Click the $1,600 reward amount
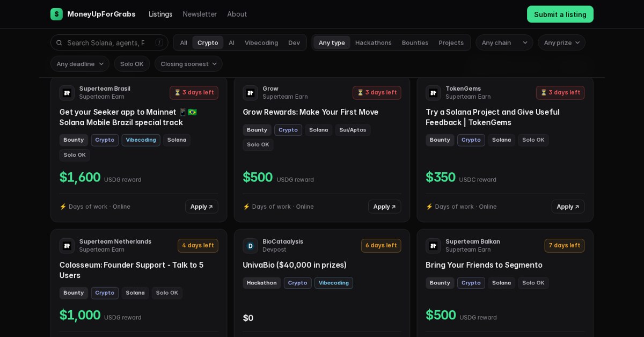 pyautogui.click(x=80, y=177)
